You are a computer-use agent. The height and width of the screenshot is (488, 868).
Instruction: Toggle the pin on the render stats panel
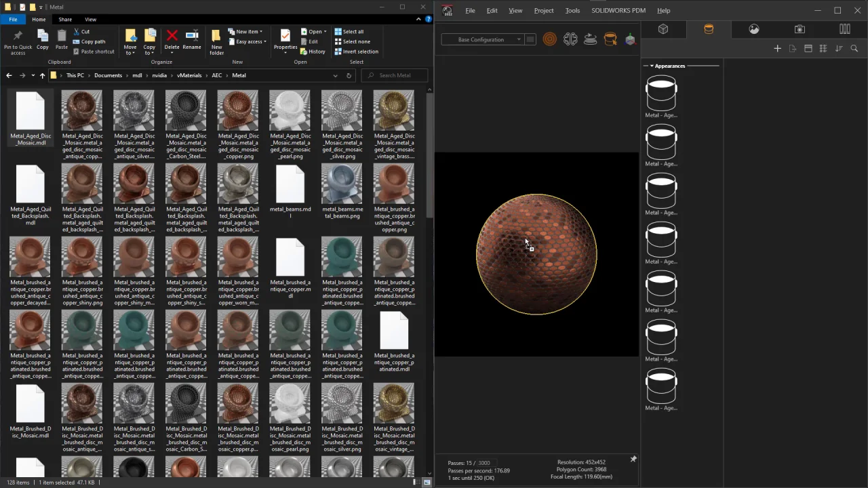coord(633,460)
